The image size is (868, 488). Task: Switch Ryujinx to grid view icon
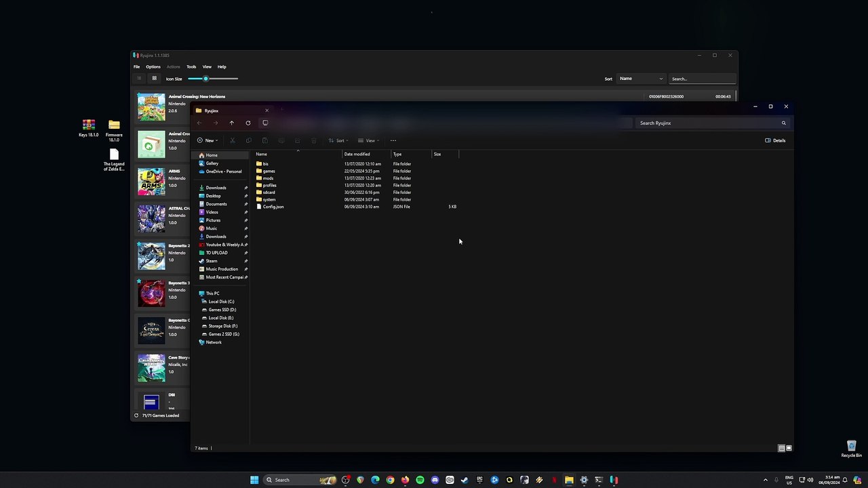point(154,79)
